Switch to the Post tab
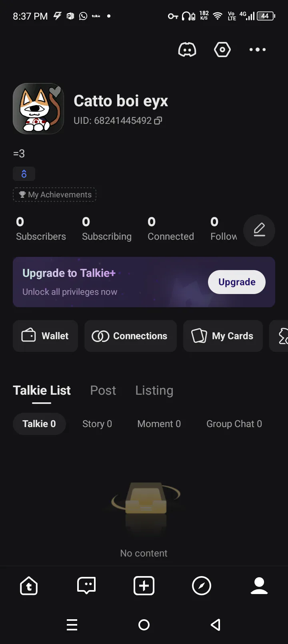Image resolution: width=288 pixels, height=644 pixels. [103, 390]
